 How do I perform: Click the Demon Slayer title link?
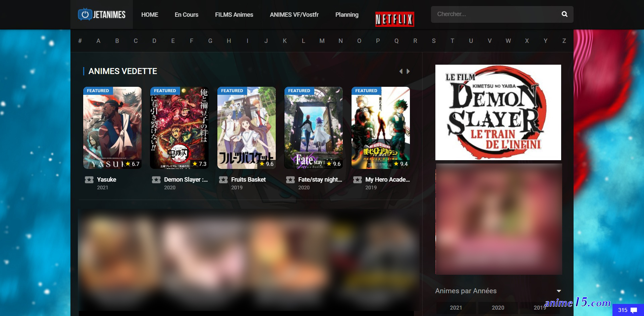click(x=186, y=180)
